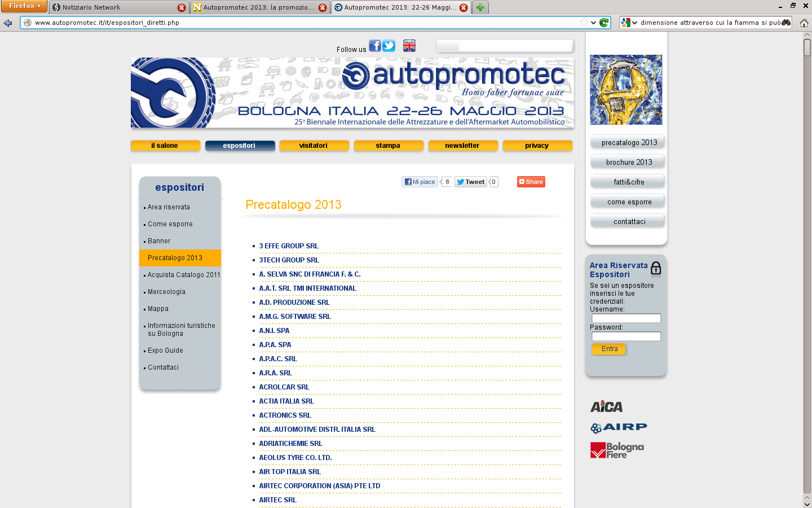Click the padlock icon in Area Riservata
This screenshot has width=812, height=508.
coord(656,268)
